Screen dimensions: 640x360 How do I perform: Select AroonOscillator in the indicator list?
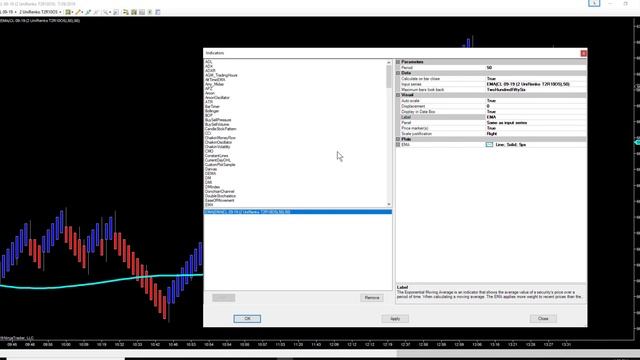[217, 98]
